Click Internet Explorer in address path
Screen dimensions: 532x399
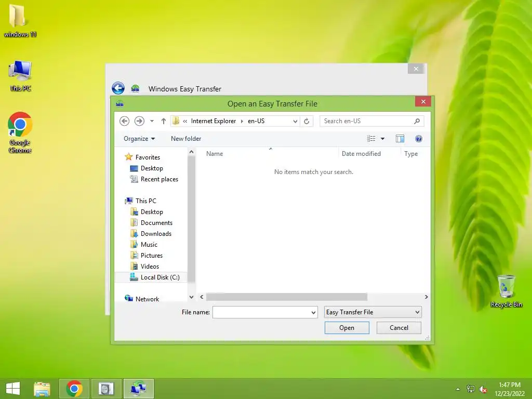pyautogui.click(x=214, y=121)
